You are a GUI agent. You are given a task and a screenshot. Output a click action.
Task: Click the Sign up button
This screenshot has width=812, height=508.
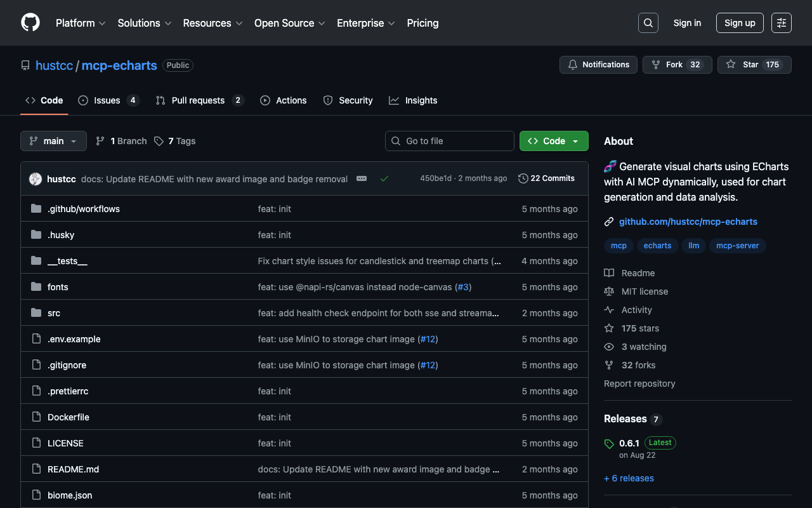[739, 23]
